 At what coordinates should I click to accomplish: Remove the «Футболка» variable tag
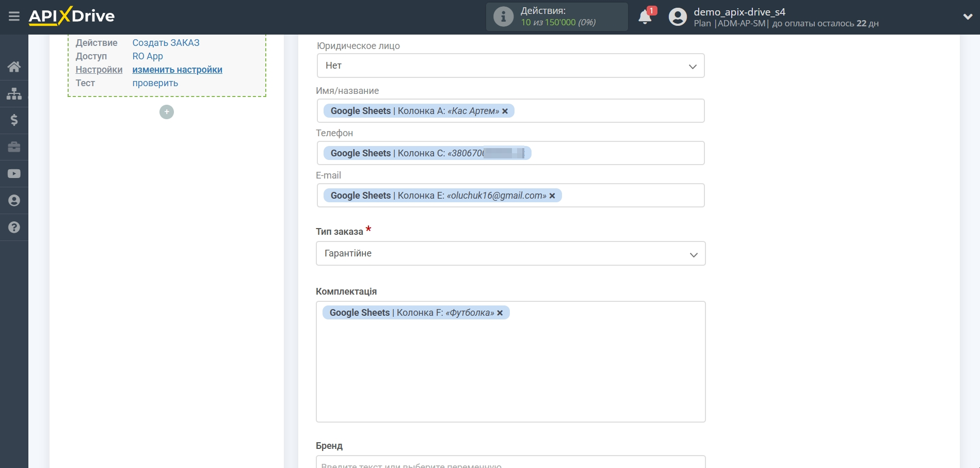click(500, 313)
